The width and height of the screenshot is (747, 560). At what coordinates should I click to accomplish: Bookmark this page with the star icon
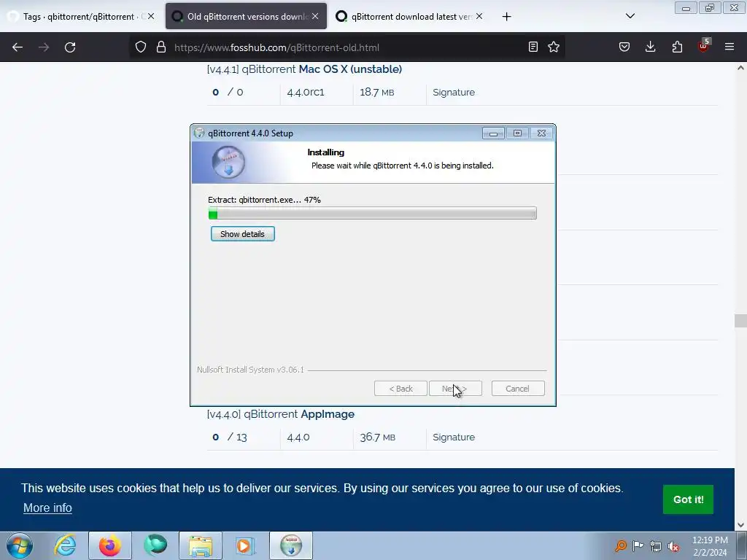click(554, 47)
